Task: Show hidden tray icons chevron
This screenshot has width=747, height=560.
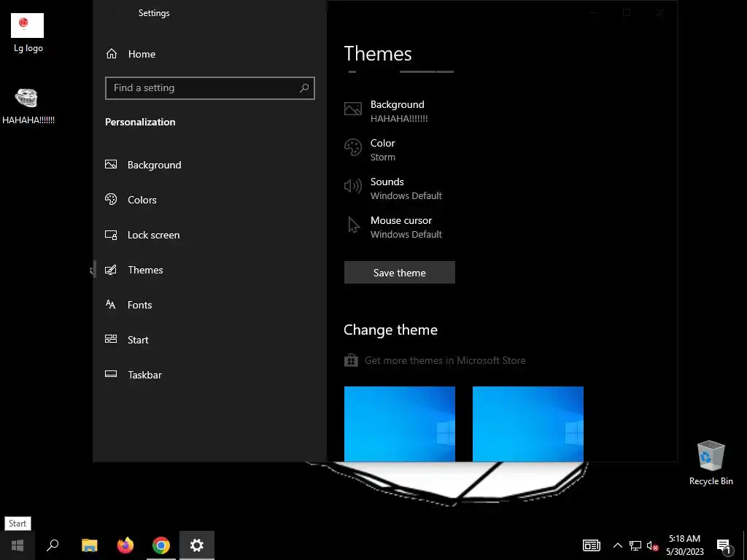Action: (x=617, y=545)
